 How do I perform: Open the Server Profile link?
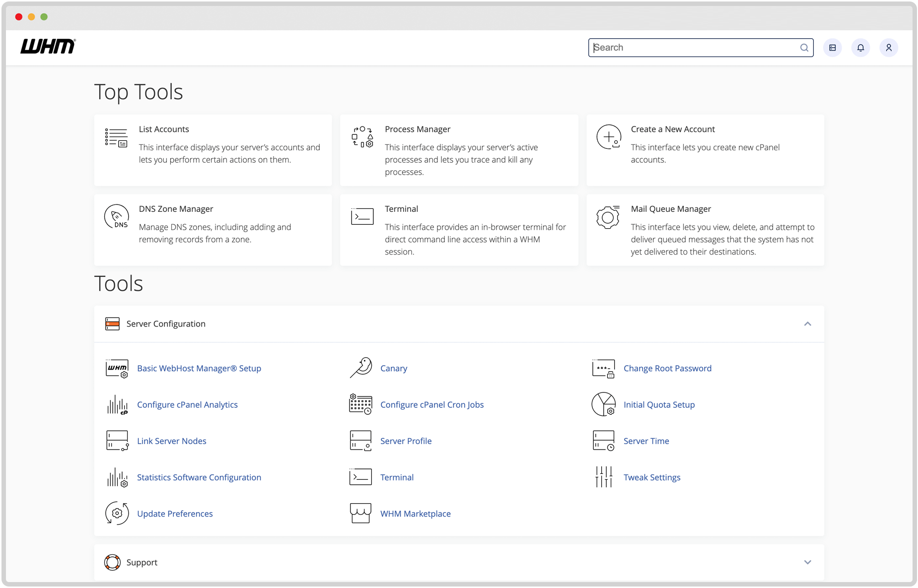[406, 441]
